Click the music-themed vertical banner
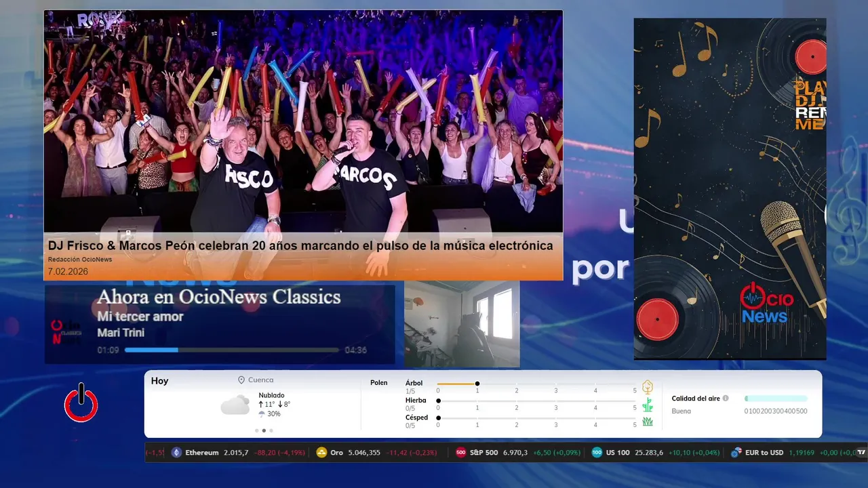The image size is (868, 488). tap(730, 188)
